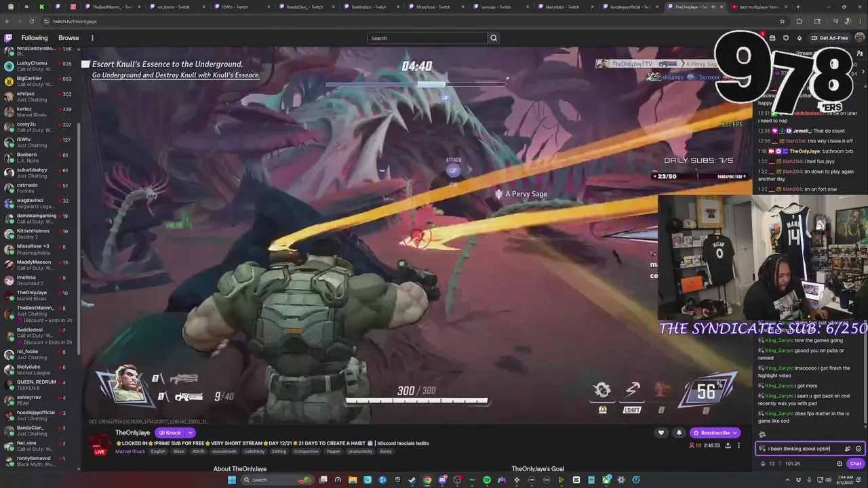Click the taskbar volume speaker icon

pyautogui.click(x=827, y=480)
